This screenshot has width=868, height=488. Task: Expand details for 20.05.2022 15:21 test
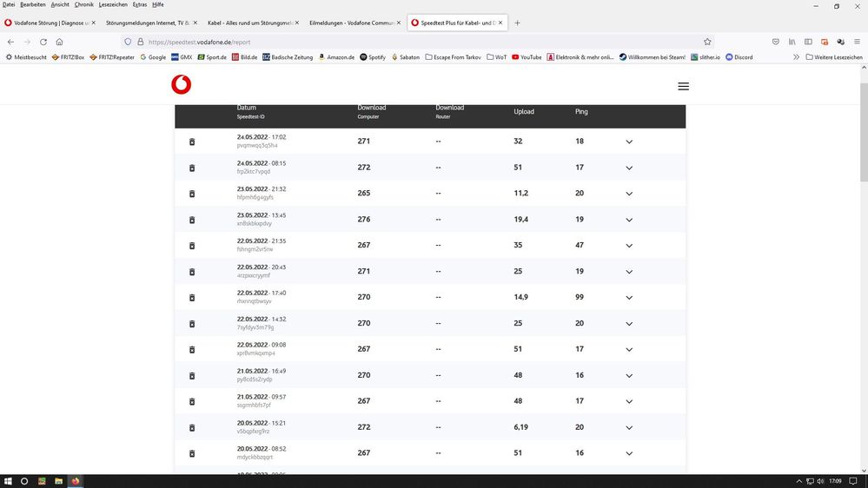pyautogui.click(x=629, y=428)
